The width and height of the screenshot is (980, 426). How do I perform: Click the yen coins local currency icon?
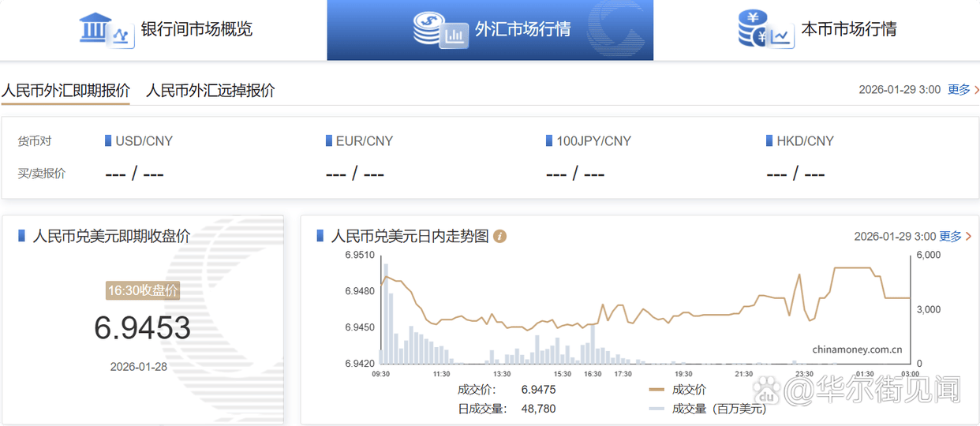pyautogui.click(x=765, y=30)
